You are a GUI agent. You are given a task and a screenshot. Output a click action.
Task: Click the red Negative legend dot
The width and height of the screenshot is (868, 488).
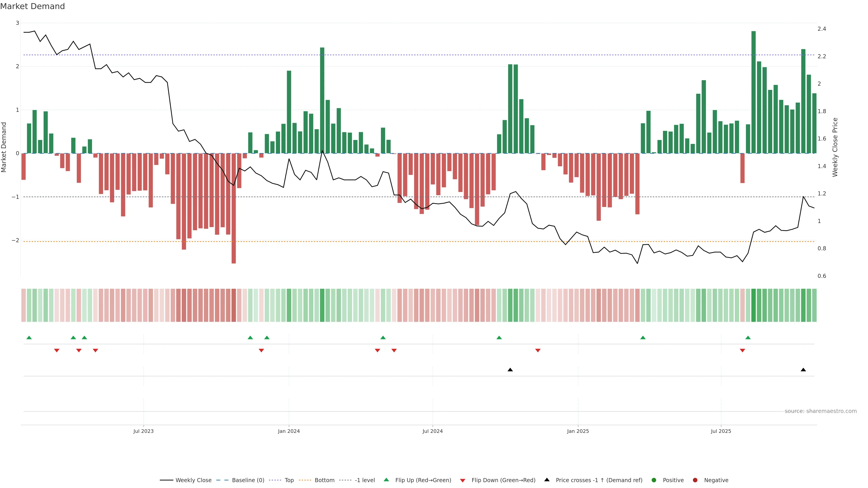tap(695, 480)
